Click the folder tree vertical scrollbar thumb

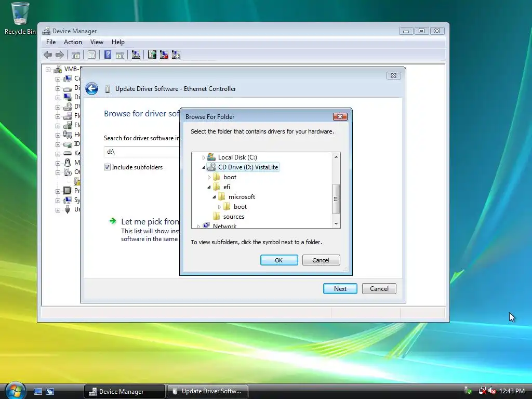coord(336,199)
